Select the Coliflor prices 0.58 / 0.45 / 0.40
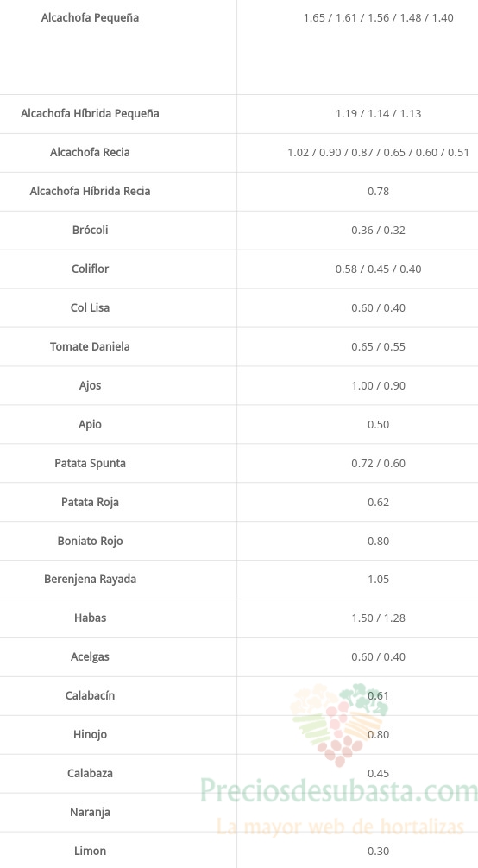This screenshot has height=868, width=478. tap(379, 269)
